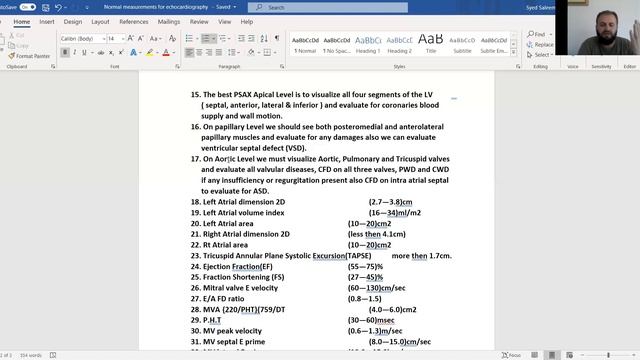The height and width of the screenshot is (360, 640).
Task: Apply the red font color
Action: pyautogui.click(x=166, y=52)
